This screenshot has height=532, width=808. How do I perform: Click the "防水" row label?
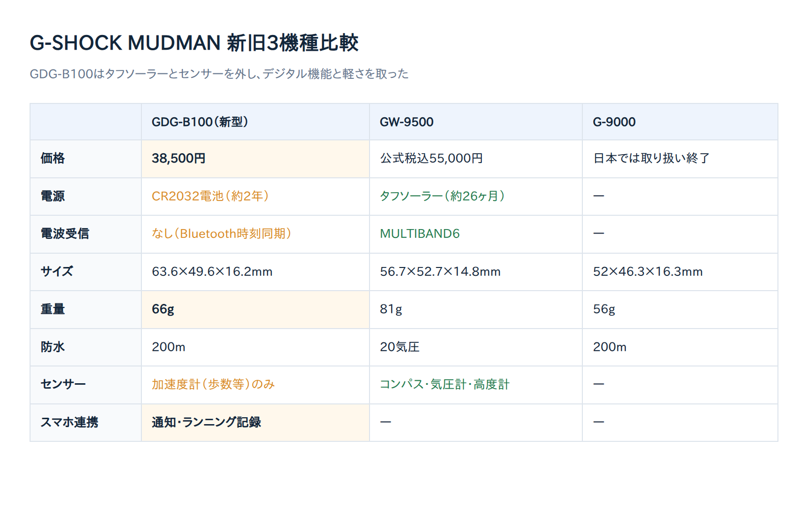(x=86, y=347)
